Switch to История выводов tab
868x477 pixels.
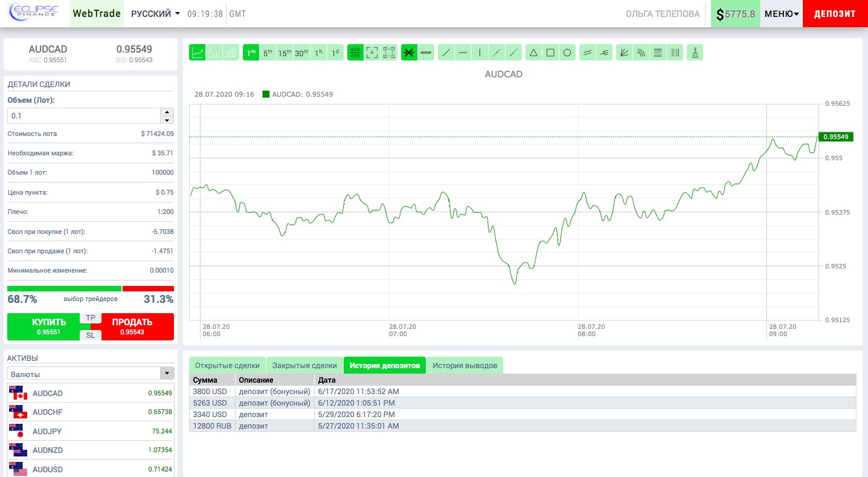coord(465,365)
